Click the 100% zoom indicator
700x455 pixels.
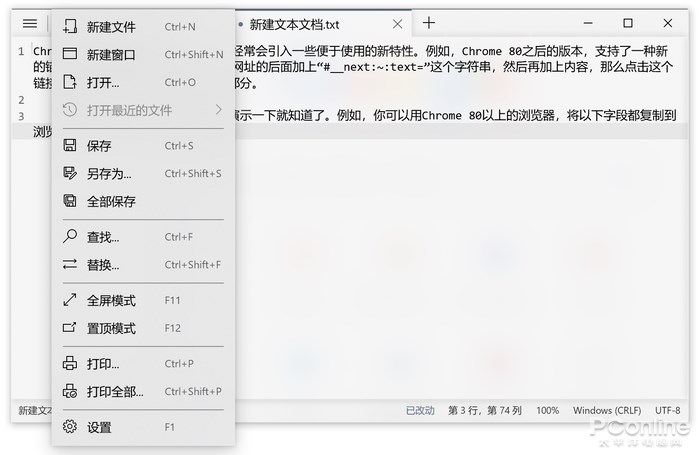[547, 410]
